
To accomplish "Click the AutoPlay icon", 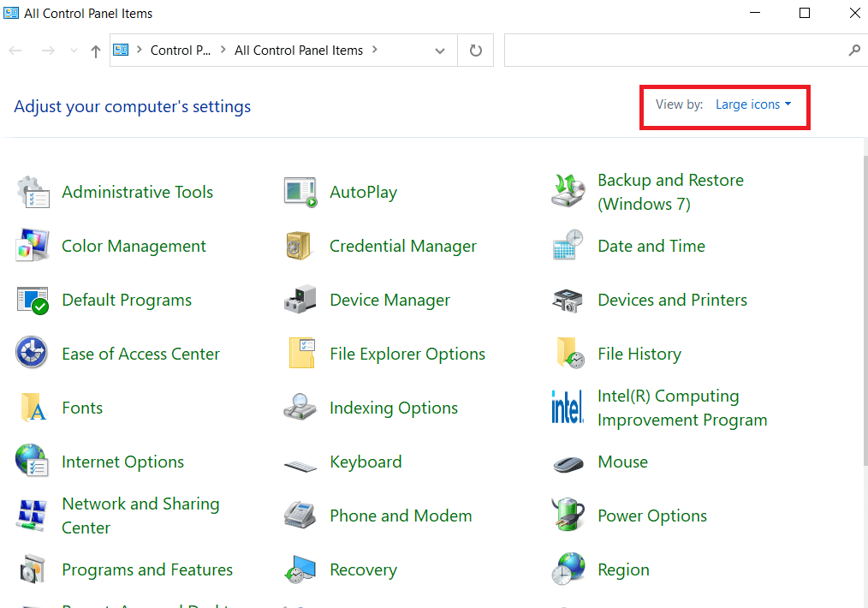I will coord(300,192).
